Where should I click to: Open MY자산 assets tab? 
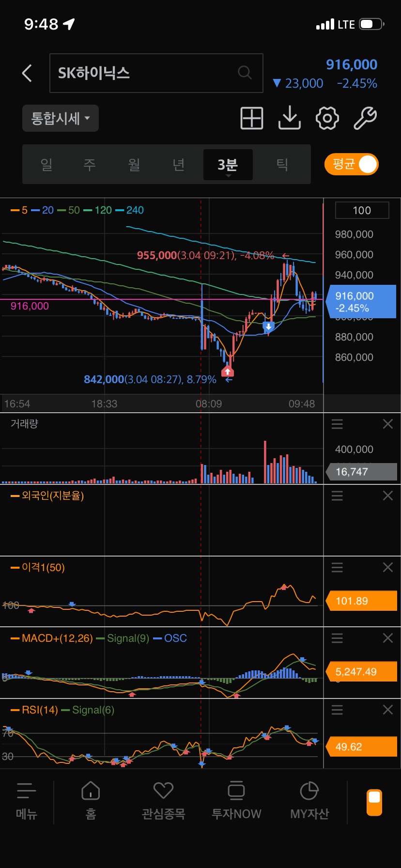pos(309,800)
